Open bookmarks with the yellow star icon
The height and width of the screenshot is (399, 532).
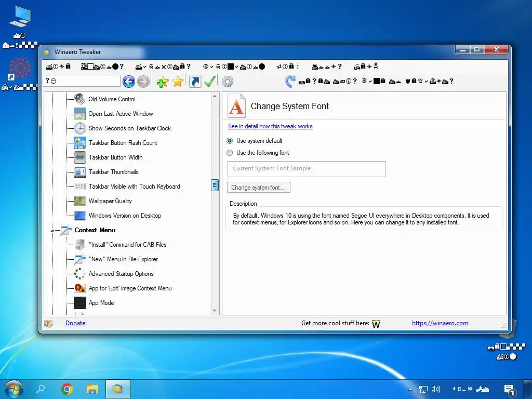coord(178,82)
